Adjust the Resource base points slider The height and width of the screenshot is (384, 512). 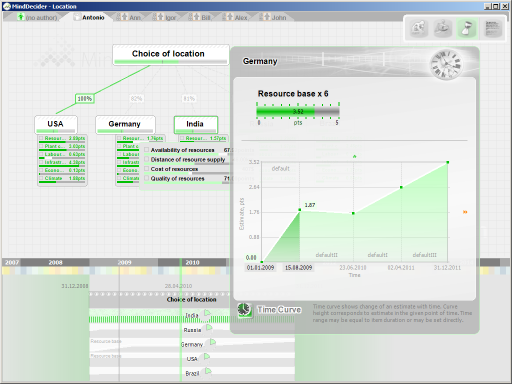[298, 111]
